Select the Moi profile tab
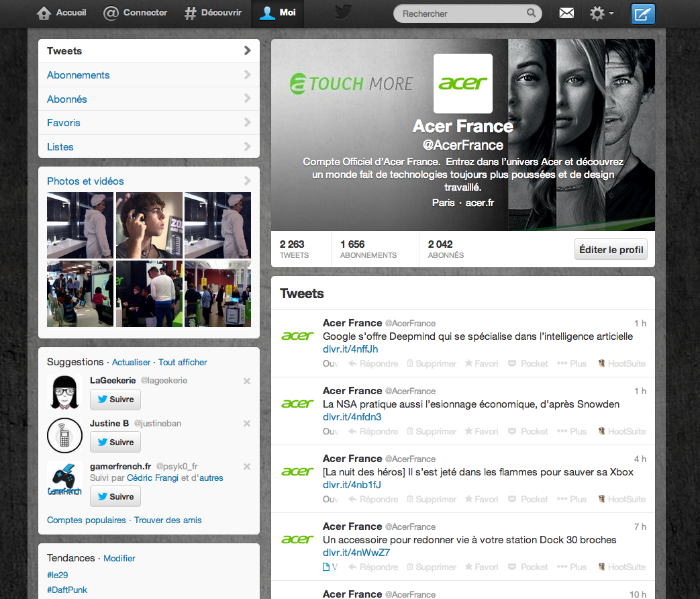 277,13
